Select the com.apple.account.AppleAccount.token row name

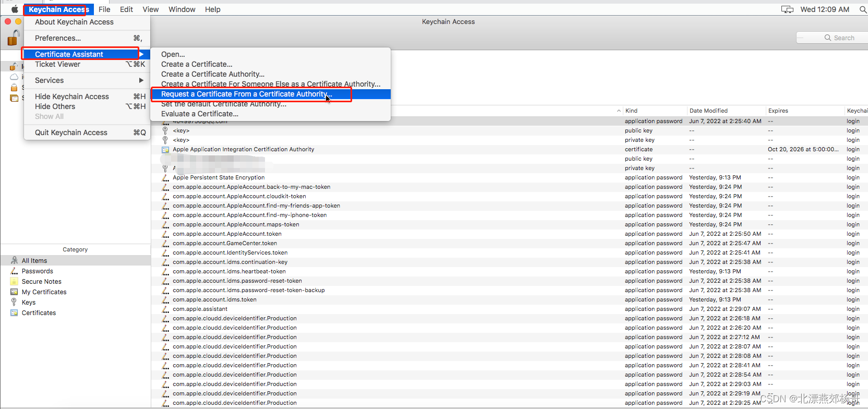[227, 234]
